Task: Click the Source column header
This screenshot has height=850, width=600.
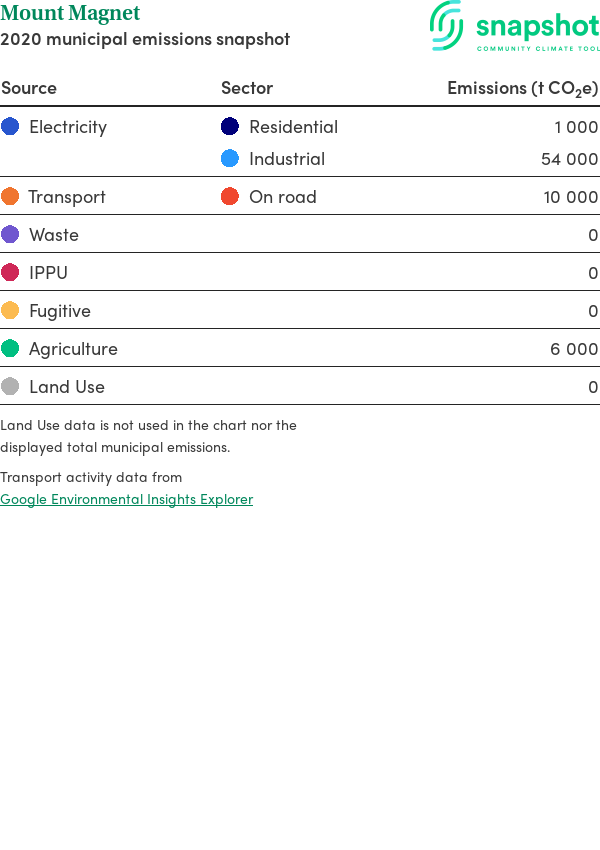Action: tap(29, 88)
